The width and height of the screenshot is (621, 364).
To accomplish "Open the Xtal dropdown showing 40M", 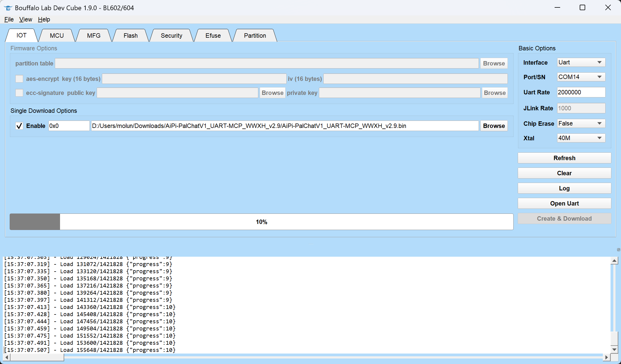I will 581,138.
